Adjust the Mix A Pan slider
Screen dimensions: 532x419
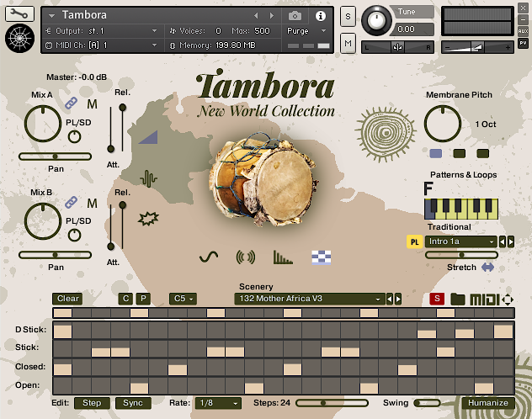[55, 156]
